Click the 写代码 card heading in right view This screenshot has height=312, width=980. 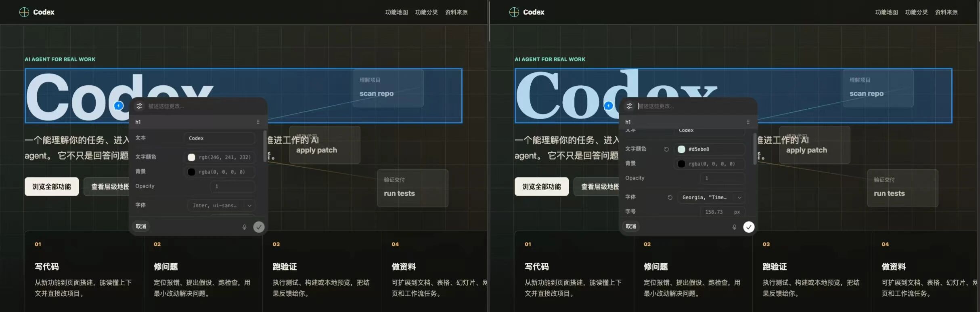pyautogui.click(x=537, y=267)
